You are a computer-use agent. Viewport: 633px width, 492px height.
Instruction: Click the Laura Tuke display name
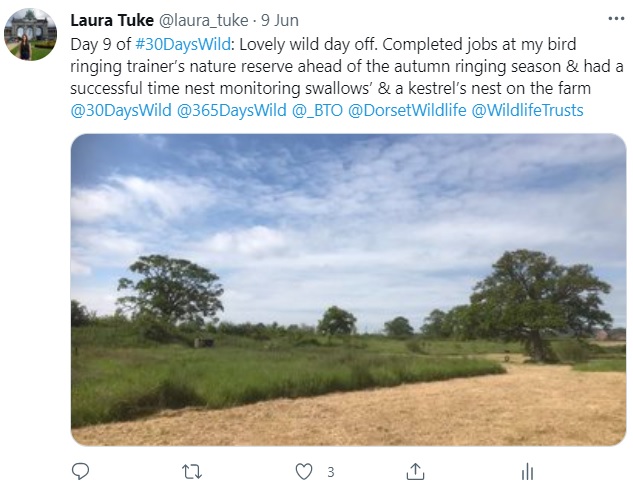(109, 20)
